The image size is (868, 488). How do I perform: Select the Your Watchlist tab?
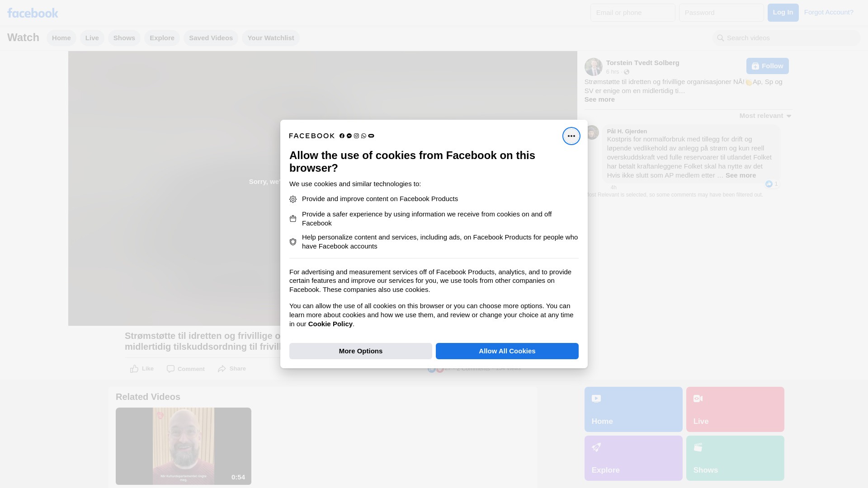[270, 38]
